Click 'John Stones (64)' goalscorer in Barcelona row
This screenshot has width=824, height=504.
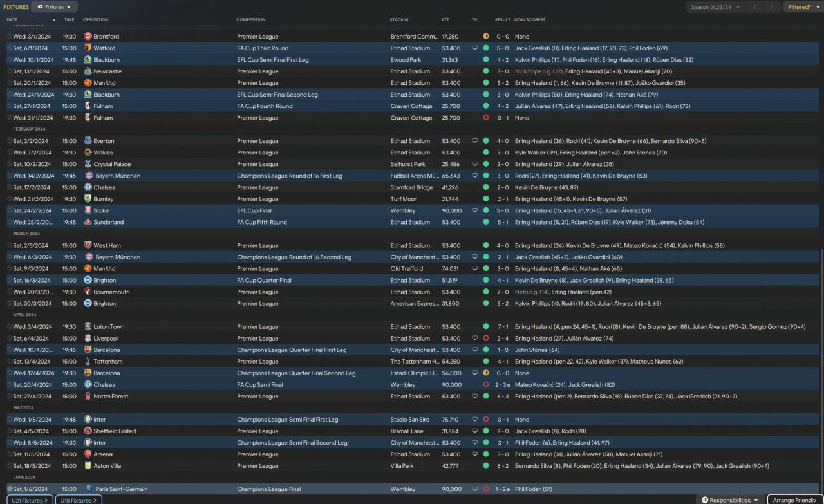538,350
